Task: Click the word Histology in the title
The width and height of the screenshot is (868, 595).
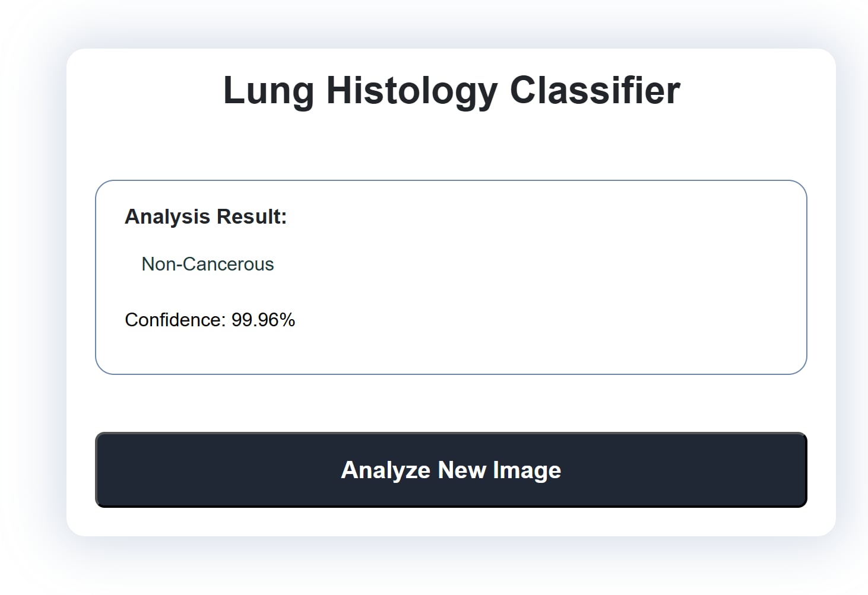Action: [412, 91]
